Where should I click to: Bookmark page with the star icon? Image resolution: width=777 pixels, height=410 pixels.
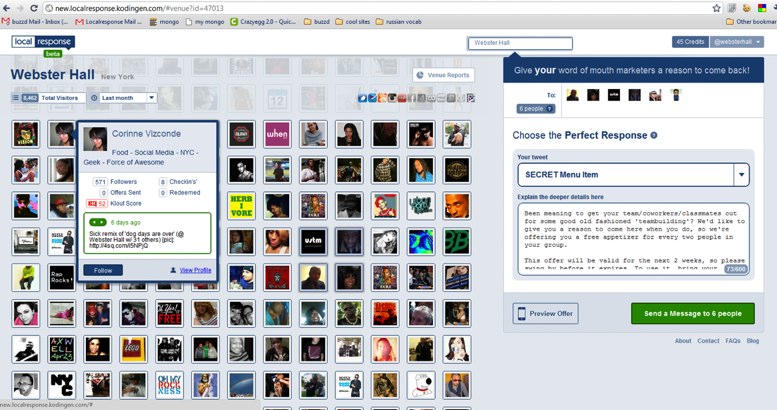pos(716,8)
